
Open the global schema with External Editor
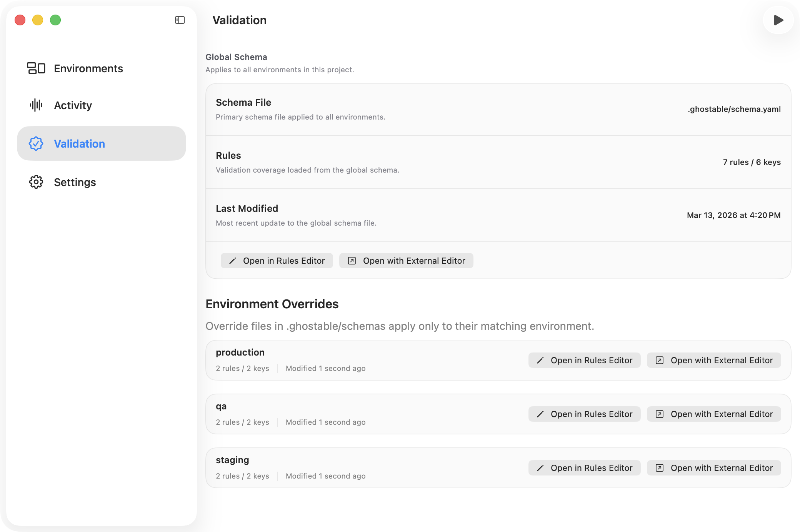tap(406, 261)
